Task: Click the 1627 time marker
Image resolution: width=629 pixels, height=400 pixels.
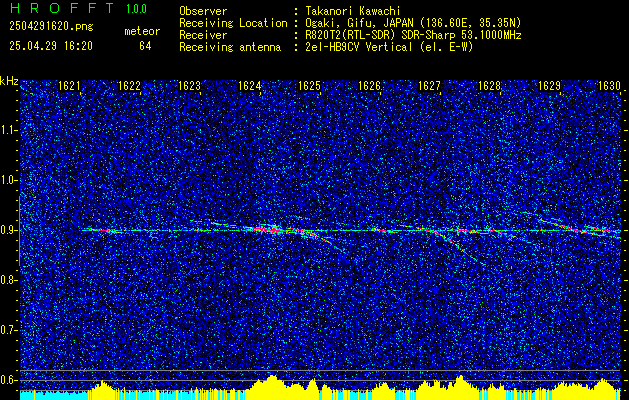Action: [429, 86]
